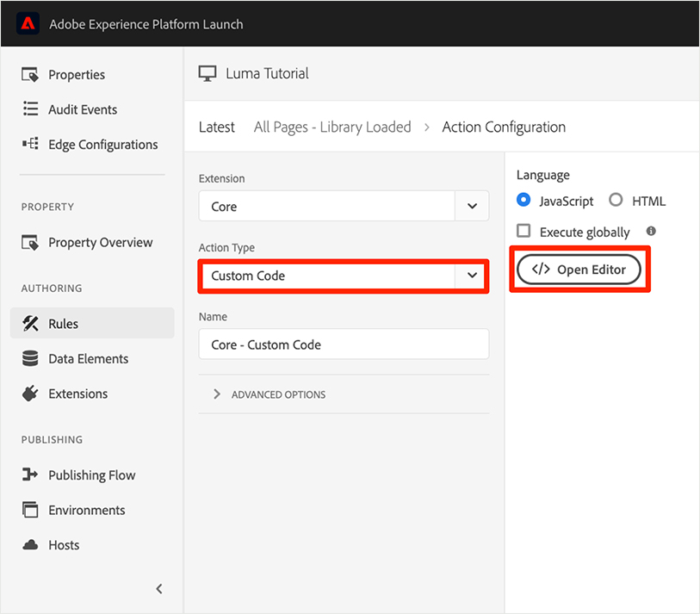Enable the Execute globally checkbox
The image size is (700, 614).
tap(523, 231)
